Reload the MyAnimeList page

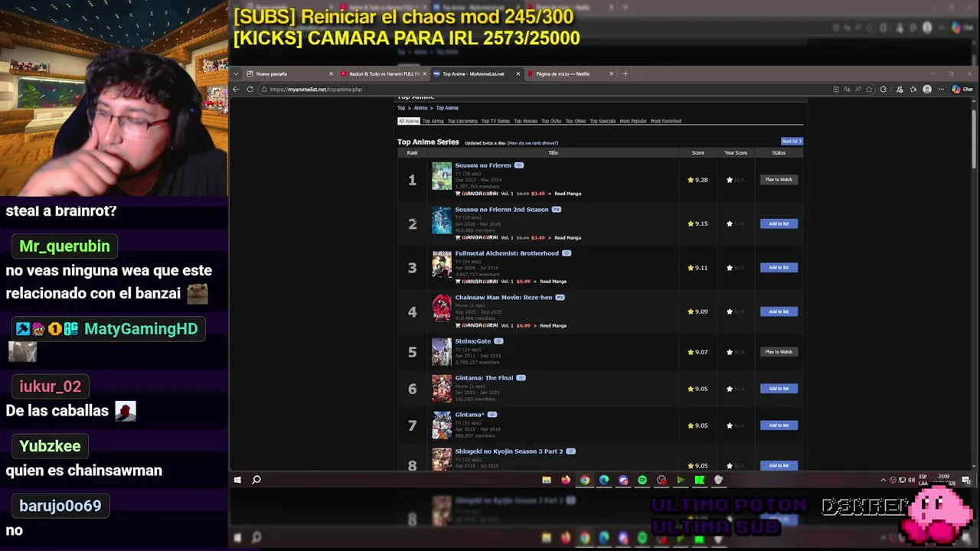point(250,90)
